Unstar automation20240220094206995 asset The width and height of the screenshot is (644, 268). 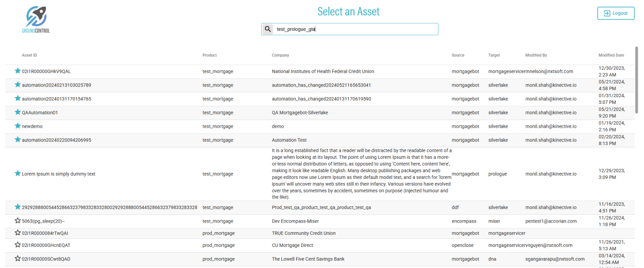(18, 140)
